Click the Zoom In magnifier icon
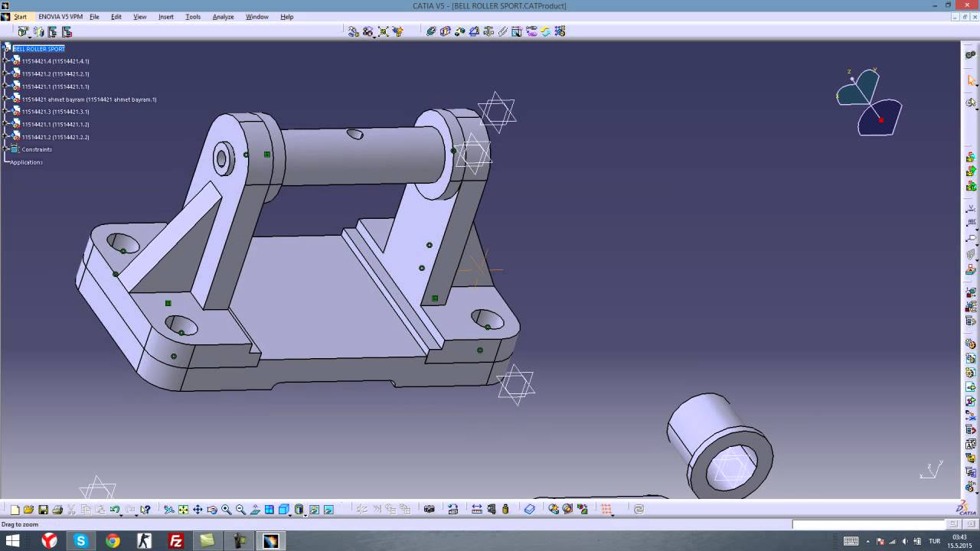The width and height of the screenshot is (980, 551). (227, 510)
